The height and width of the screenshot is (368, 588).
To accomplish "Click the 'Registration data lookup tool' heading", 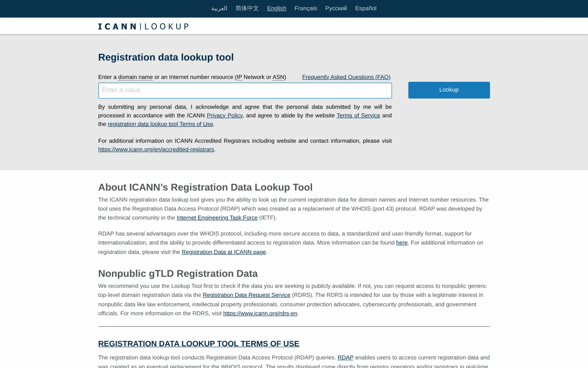I will [x=166, y=57].
